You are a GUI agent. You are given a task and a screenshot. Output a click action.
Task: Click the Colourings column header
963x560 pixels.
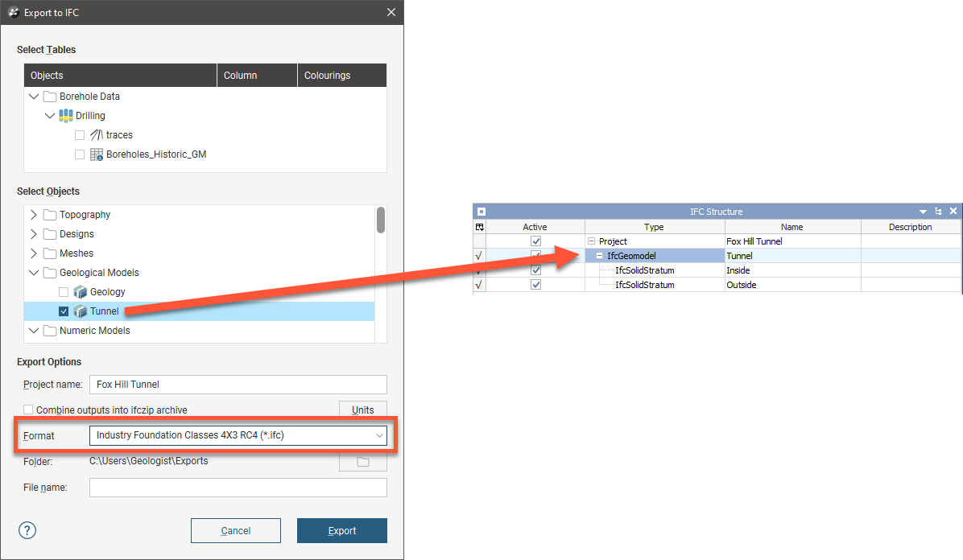coord(342,75)
